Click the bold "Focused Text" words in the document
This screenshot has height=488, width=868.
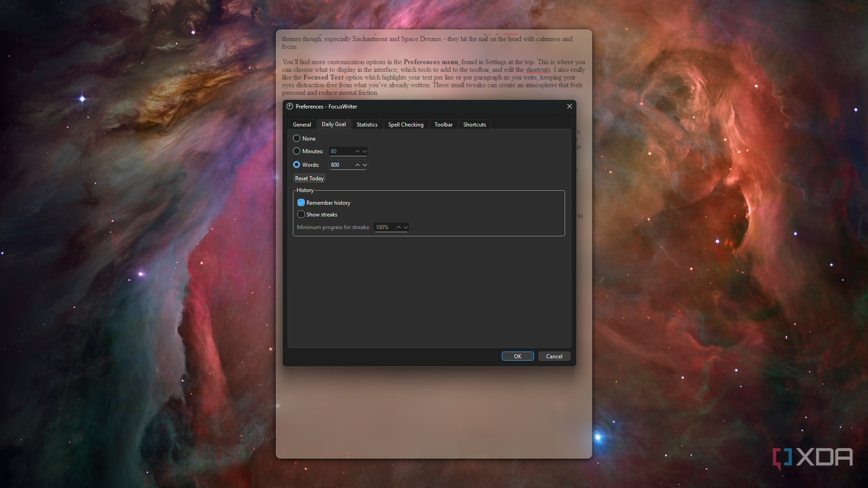[323, 77]
